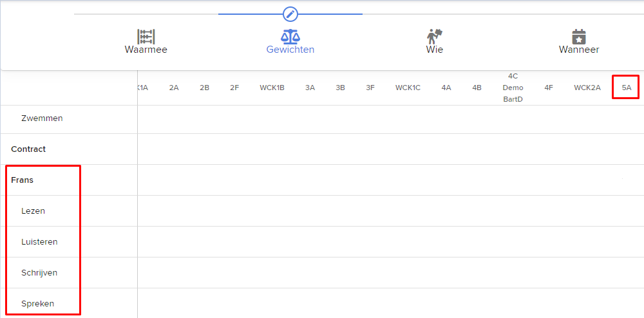
Task: Select the Waarmee abacus icon
Action: pos(146,37)
